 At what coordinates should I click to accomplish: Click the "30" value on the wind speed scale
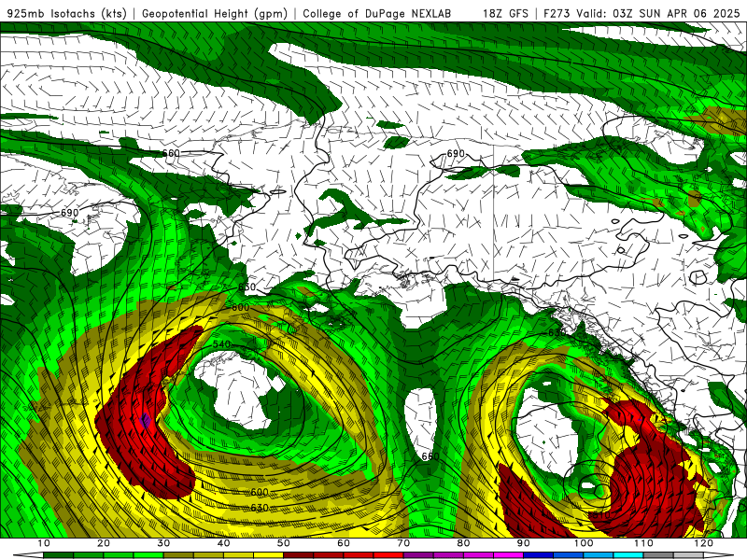click(x=163, y=543)
